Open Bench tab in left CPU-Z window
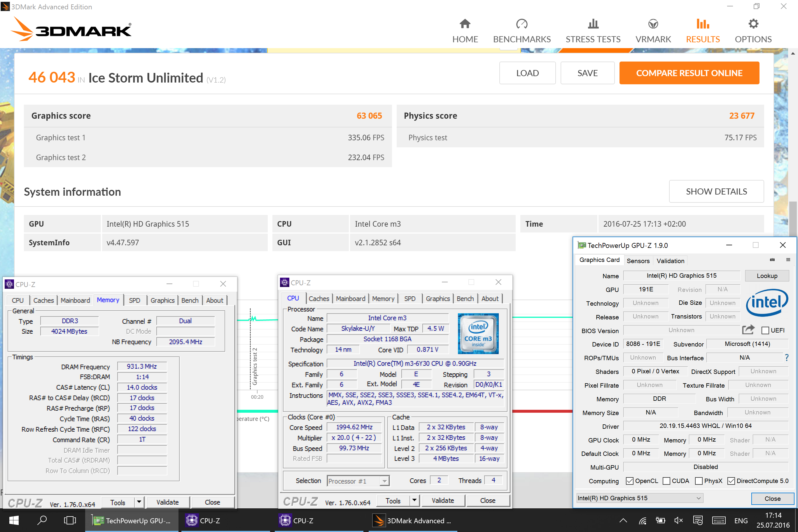Viewport: 798px width, 532px height. (x=190, y=300)
